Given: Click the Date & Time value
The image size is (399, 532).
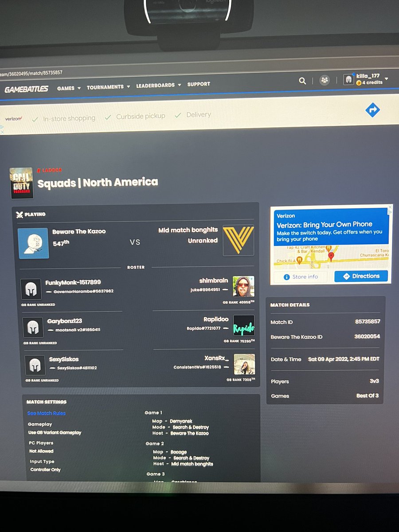Looking at the screenshot, I should pos(344,359).
